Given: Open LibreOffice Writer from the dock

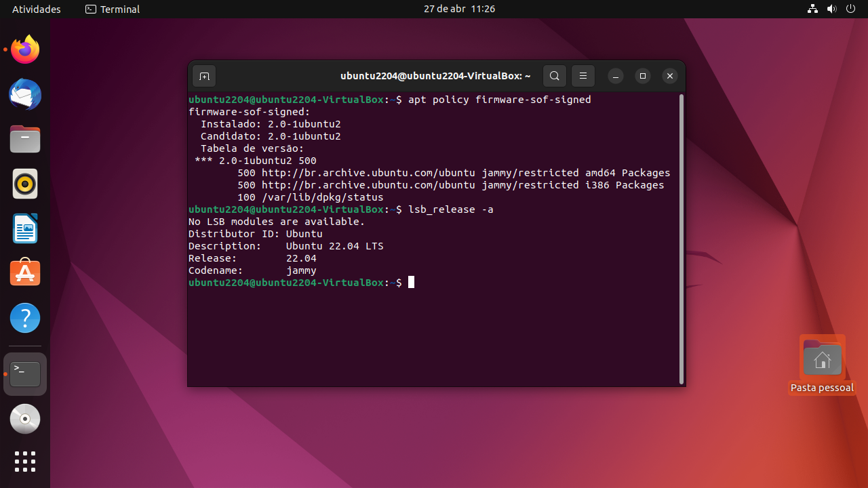Looking at the screenshot, I should pyautogui.click(x=25, y=228).
